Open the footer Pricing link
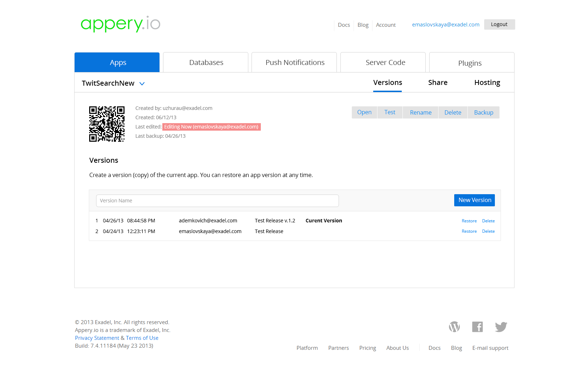Image resolution: width=588 pixels, height=373 pixels. [x=367, y=348]
